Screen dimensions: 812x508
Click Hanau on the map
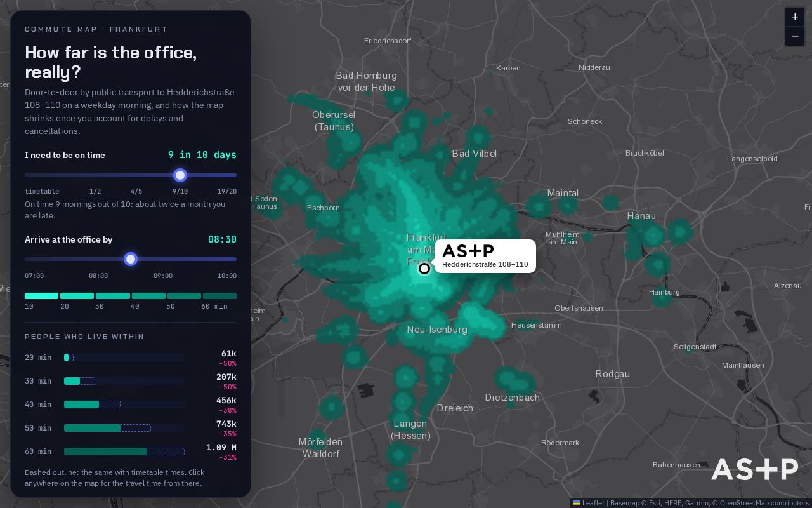click(x=641, y=216)
